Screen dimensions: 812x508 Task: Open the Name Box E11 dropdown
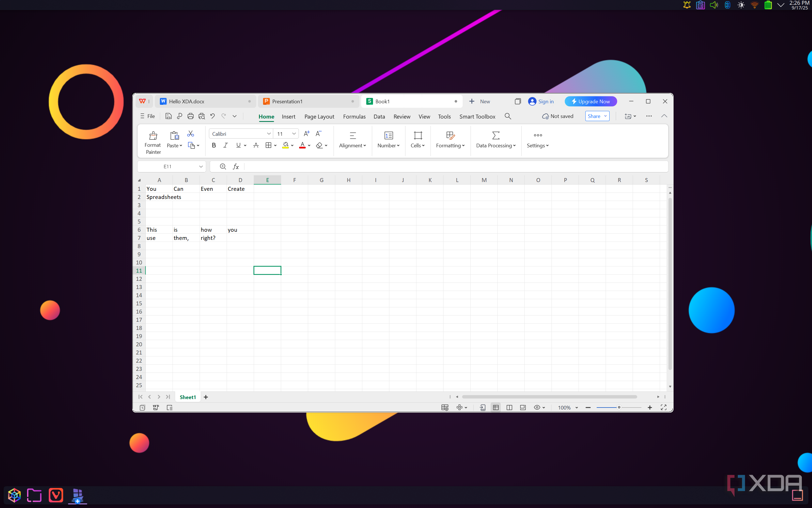pos(201,167)
